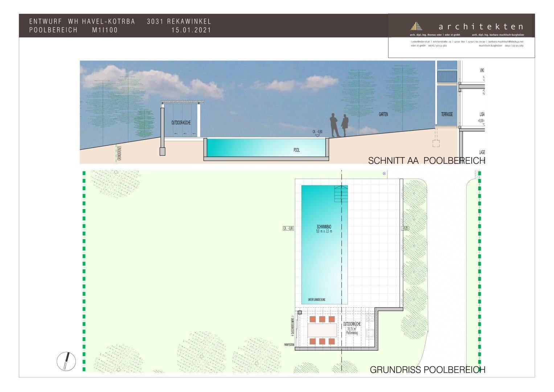Screen dimensions: 554x392
Task: Click the 'Plattenbelag' text
Action: 352,332
